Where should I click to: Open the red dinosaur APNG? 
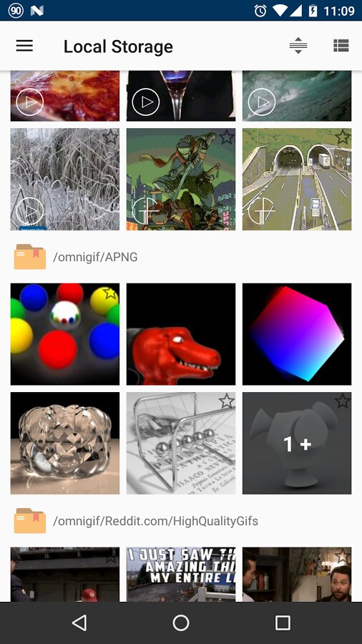181,334
